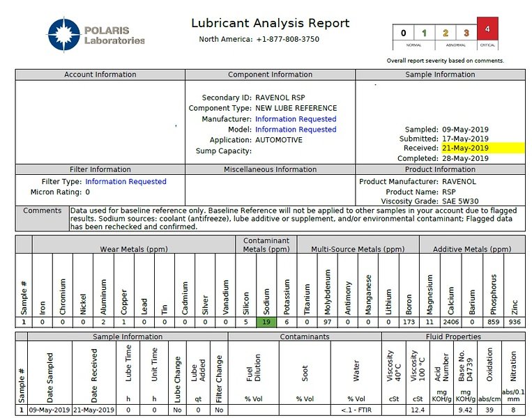
Task: Select severity level 2 box
Action: [446, 33]
